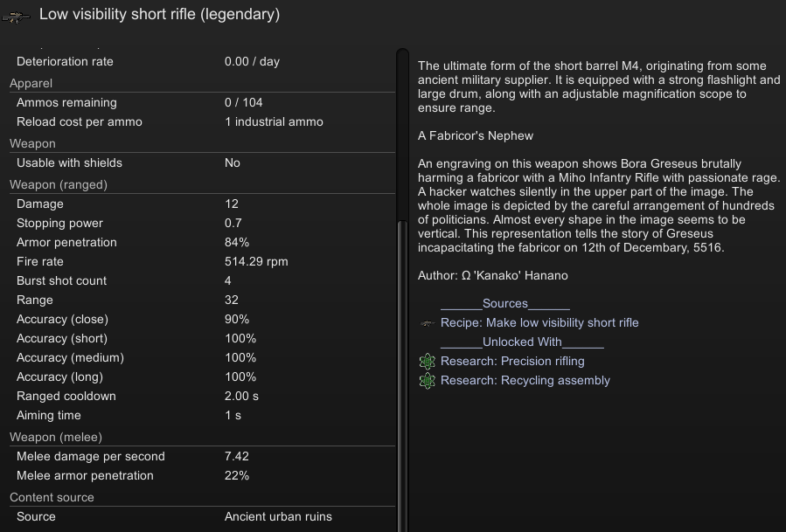
Task: Click the research icon beside Recycling assembly
Action: (x=427, y=381)
